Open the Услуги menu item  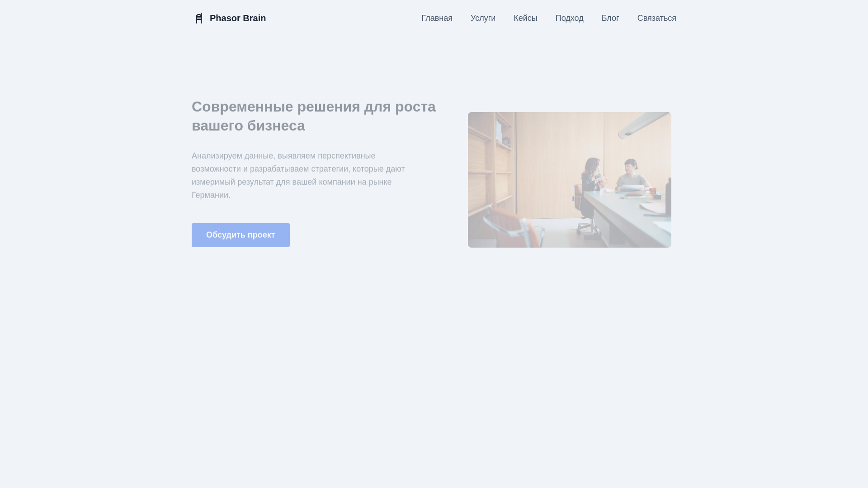(483, 18)
